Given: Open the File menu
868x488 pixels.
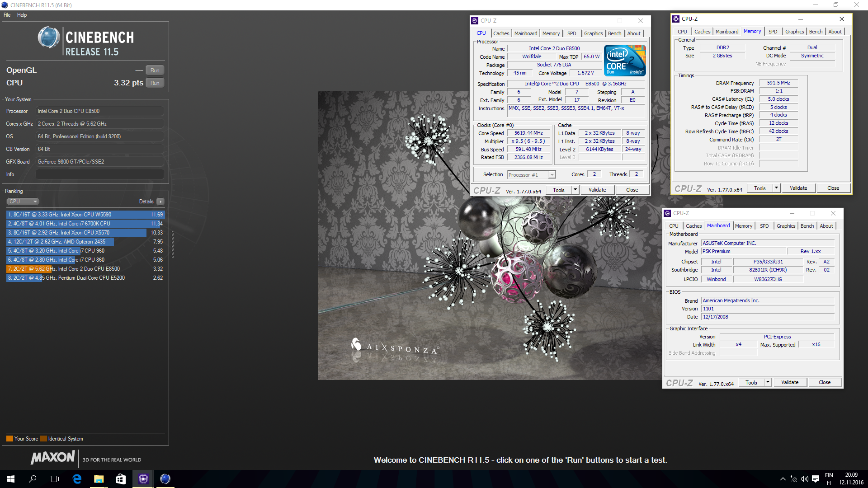Looking at the screenshot, I should pos(7,15).
